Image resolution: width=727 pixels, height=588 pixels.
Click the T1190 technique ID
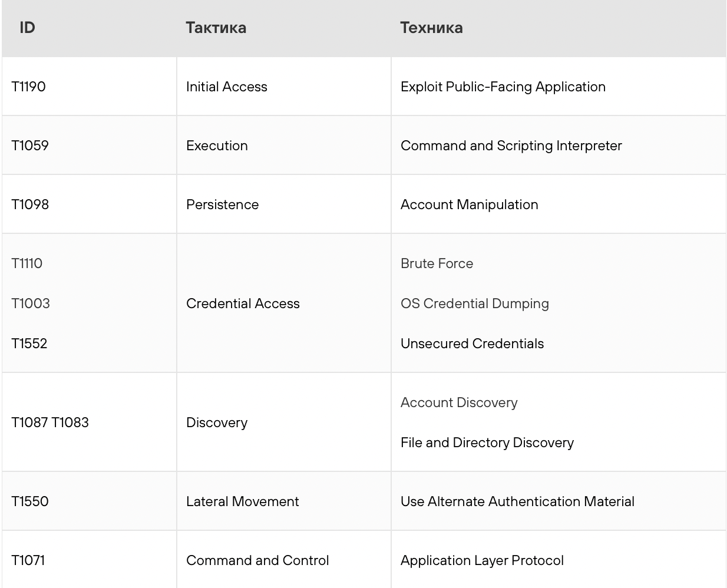[x=28, y=87]
